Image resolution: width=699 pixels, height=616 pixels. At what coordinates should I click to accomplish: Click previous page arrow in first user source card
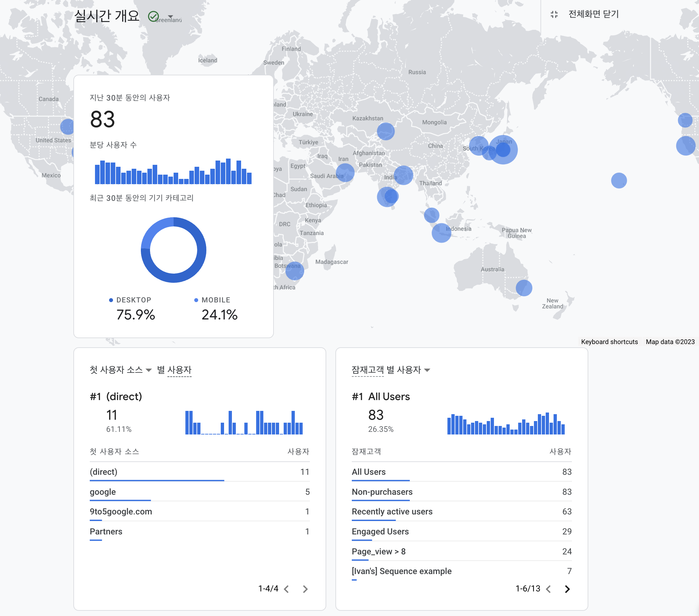point(287,589)
